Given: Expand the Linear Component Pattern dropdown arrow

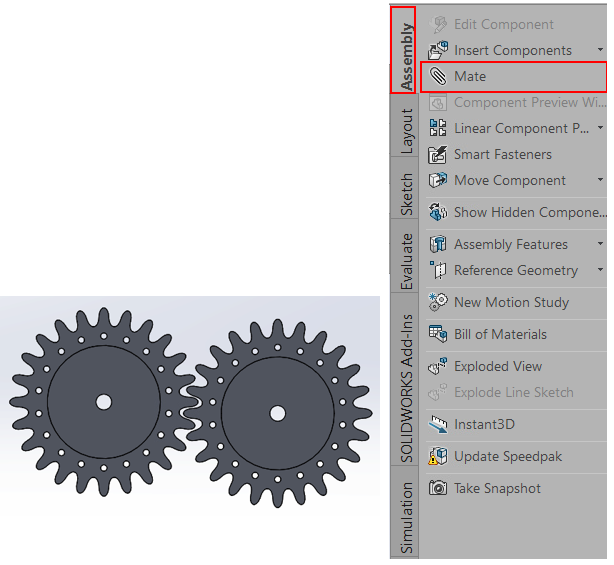Looking at the screenshot, I should pyautogui.click(x=600, y=128).
